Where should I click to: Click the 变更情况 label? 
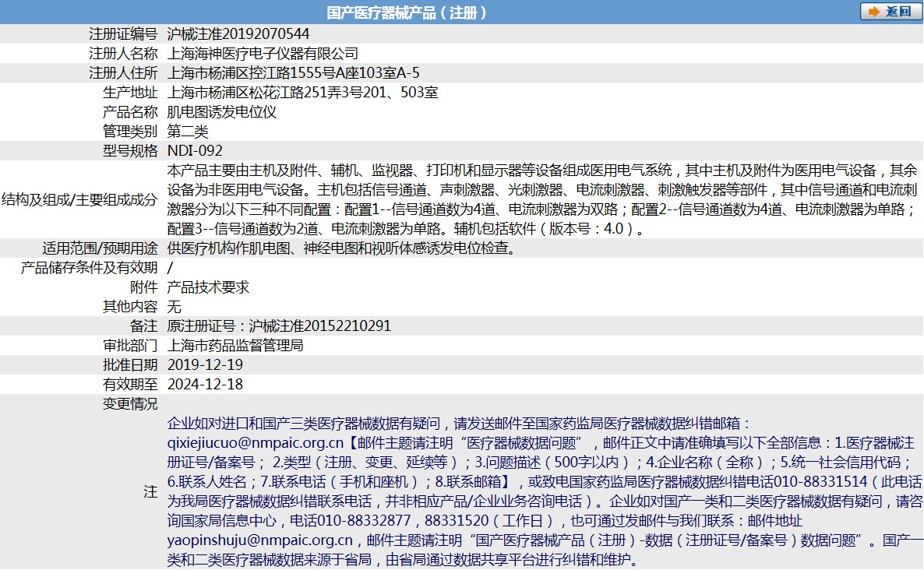[130, 403]
